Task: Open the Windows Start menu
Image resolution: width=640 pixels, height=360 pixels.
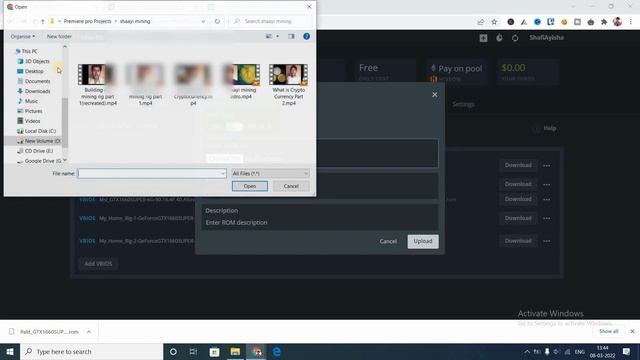Action: pos(10,351)
